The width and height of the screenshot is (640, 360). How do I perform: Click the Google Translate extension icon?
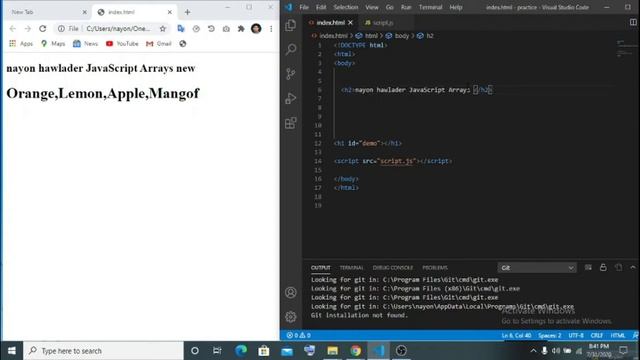tap(181, 29)
